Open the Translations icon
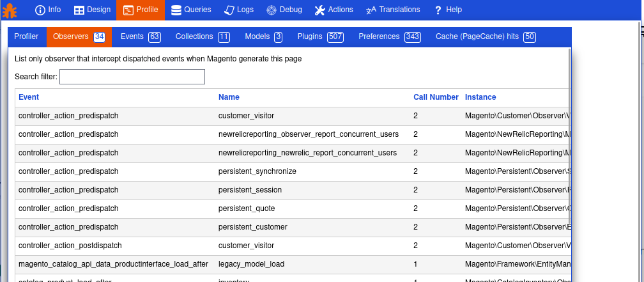 [x=371, y=10]
